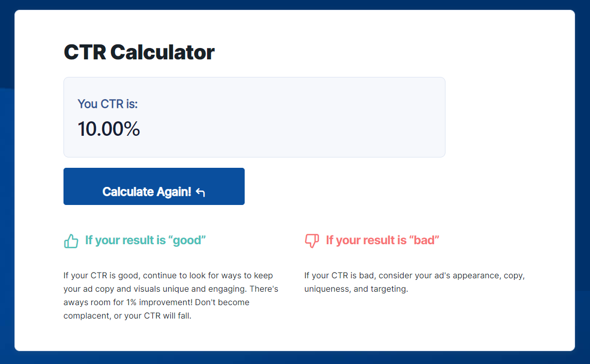The width and height of the screenshot is (590, 364).
Task: Select the 10.00% result value
Action: [108, 129]
